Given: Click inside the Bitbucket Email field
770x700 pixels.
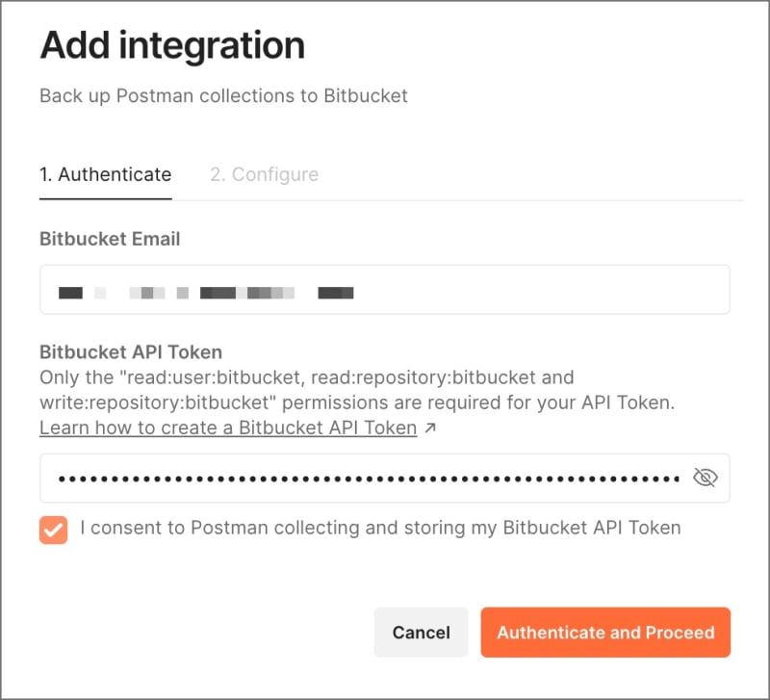Looking at the screenshot, I should pos(383,290).
